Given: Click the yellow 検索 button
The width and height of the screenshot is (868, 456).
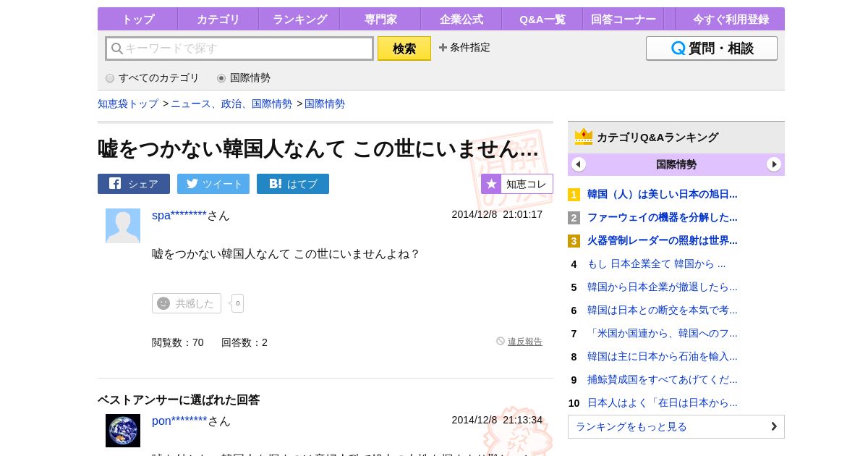Looking at the screenshot, I should [x=404, y=48].
